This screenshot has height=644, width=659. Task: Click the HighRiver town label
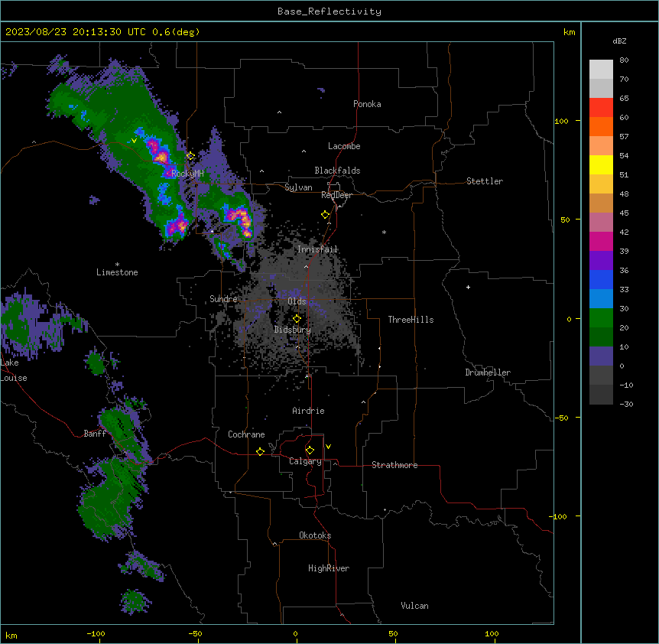[329, 568]
